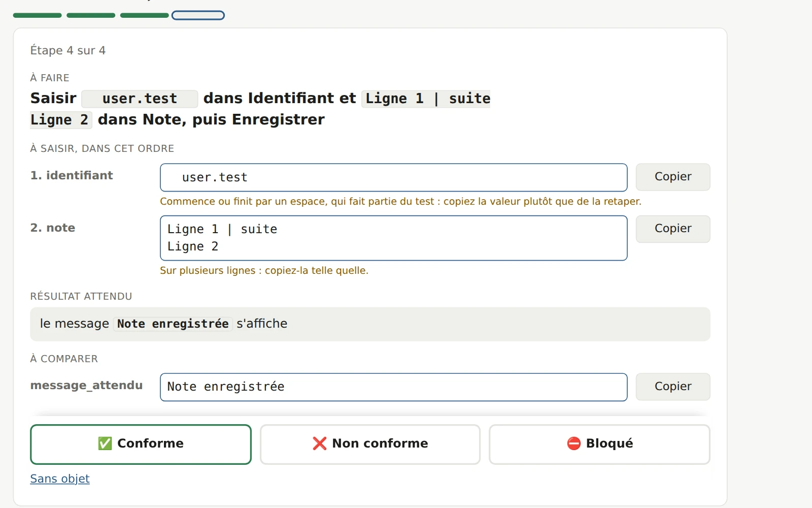Screen dimensions: 812x508
Task: Click the heading RÉSULTAT ATTENDU
Action: pos(81,296)
